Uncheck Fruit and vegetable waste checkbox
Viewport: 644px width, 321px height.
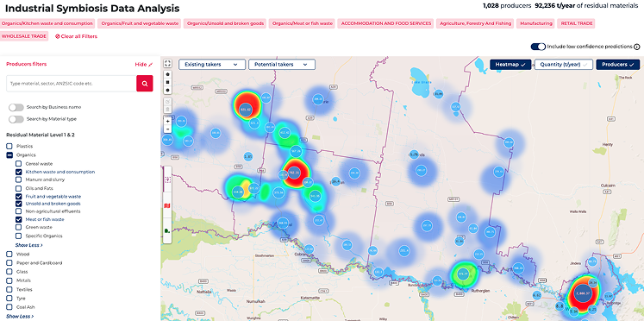click(18, 196)
